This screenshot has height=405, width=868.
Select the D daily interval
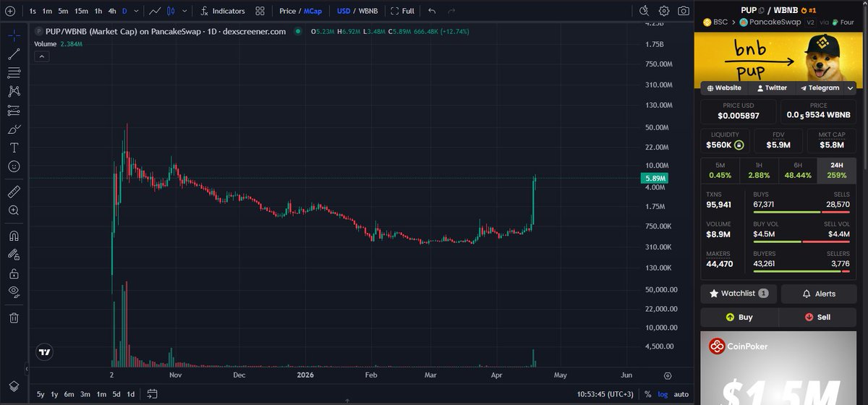click(124, 11)
